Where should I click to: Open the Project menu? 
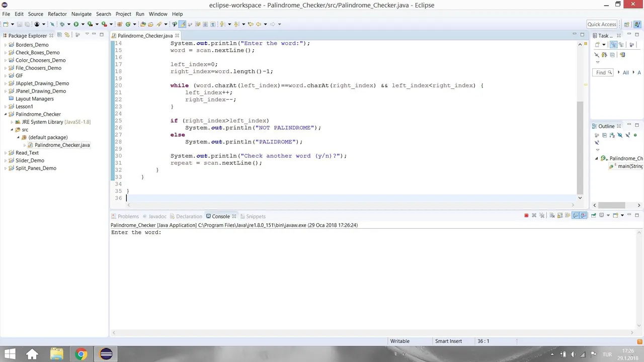pos(123,14)
